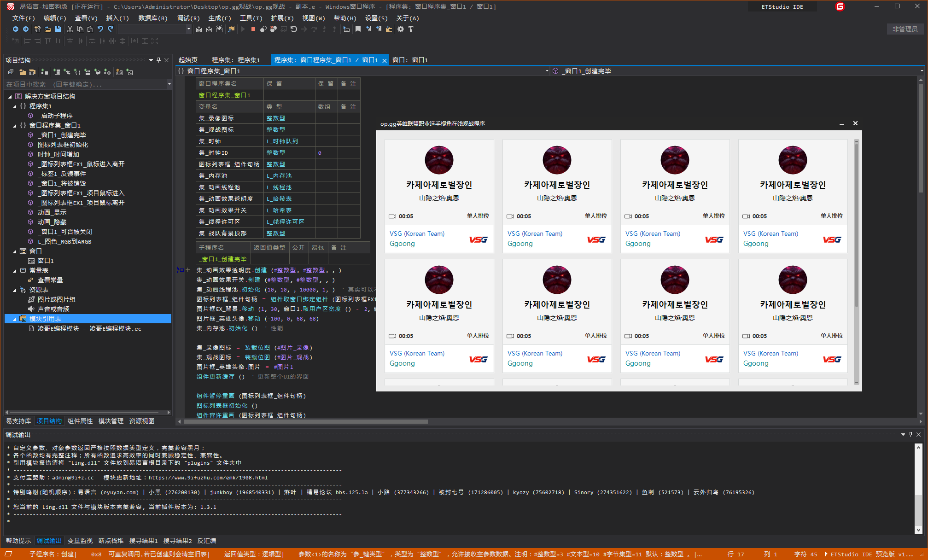The width and height of the screenshot is (928, 560).
Task: Click the redo arrow icon
Action: [x=111, y=29]
